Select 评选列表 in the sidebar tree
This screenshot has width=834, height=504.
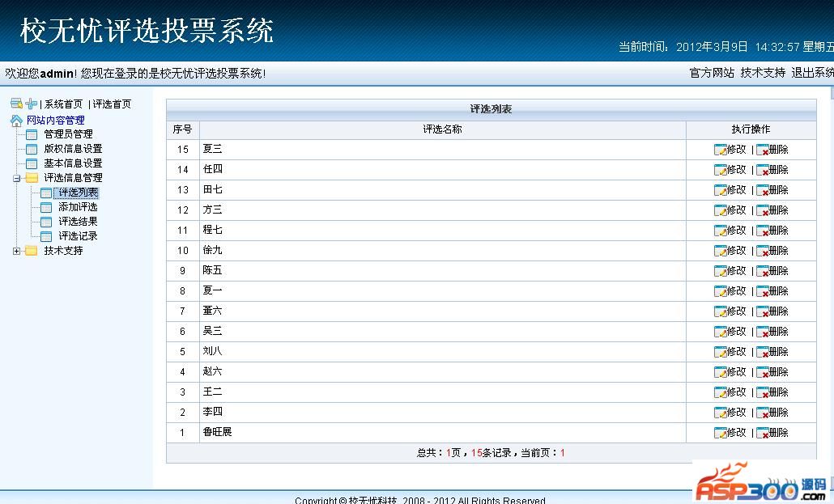(x=79, y=193)
